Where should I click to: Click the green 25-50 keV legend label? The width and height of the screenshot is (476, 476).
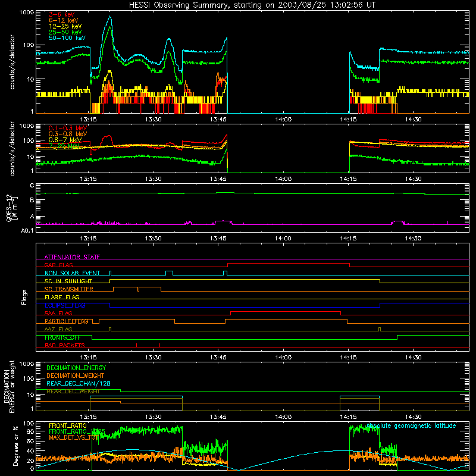[x=65, y=32]
